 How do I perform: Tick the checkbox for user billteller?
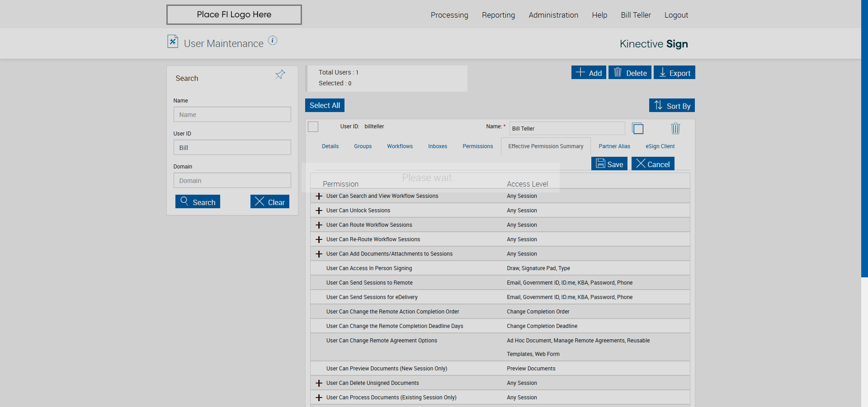coord(313,127)
